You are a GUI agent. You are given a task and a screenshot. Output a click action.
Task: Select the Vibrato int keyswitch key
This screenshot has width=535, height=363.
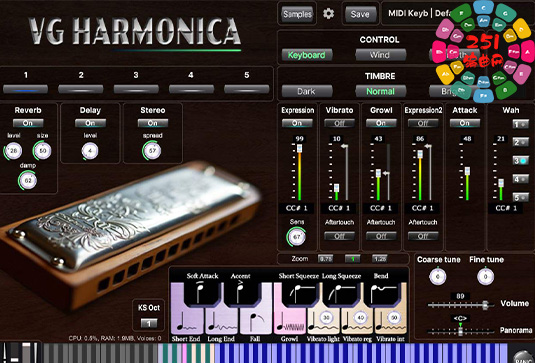(x=391, y=321)
